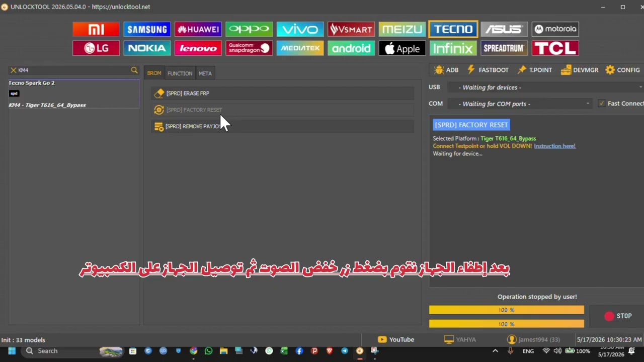Select the Nokia brand logo
The height and width of the screenshot is (362, 644).
pyautogui.click(x=147, y=48)
